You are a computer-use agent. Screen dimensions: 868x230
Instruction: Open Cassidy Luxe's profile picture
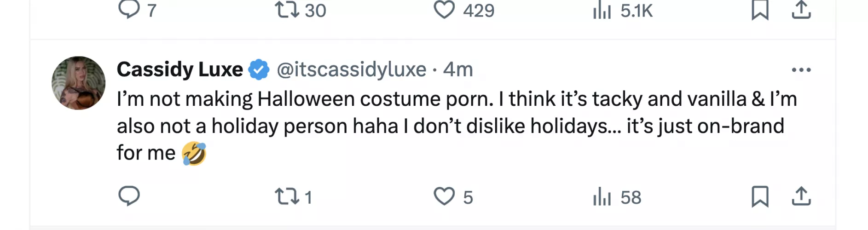point(79,83)
